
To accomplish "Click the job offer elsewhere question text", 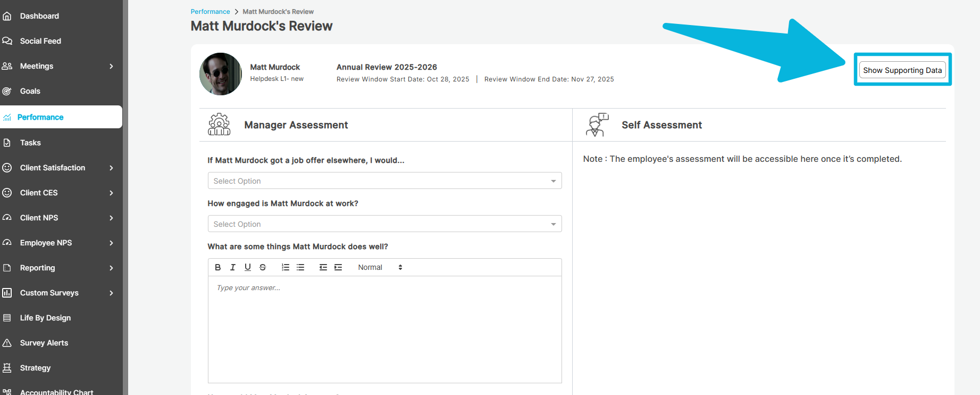I will click(306, 160).
